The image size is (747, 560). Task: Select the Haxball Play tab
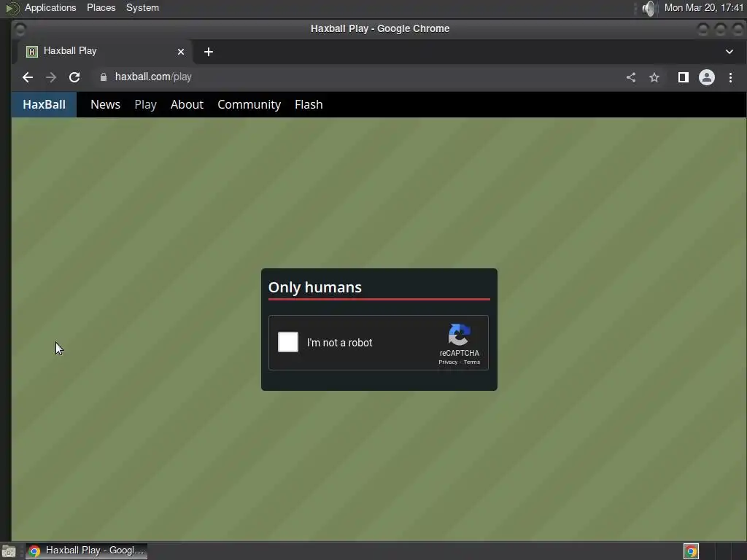pos(105,51)
